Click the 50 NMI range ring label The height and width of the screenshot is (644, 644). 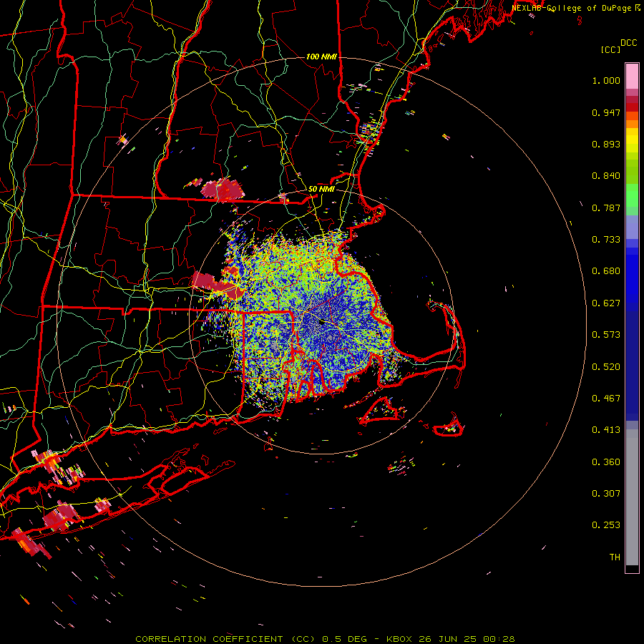321,189
